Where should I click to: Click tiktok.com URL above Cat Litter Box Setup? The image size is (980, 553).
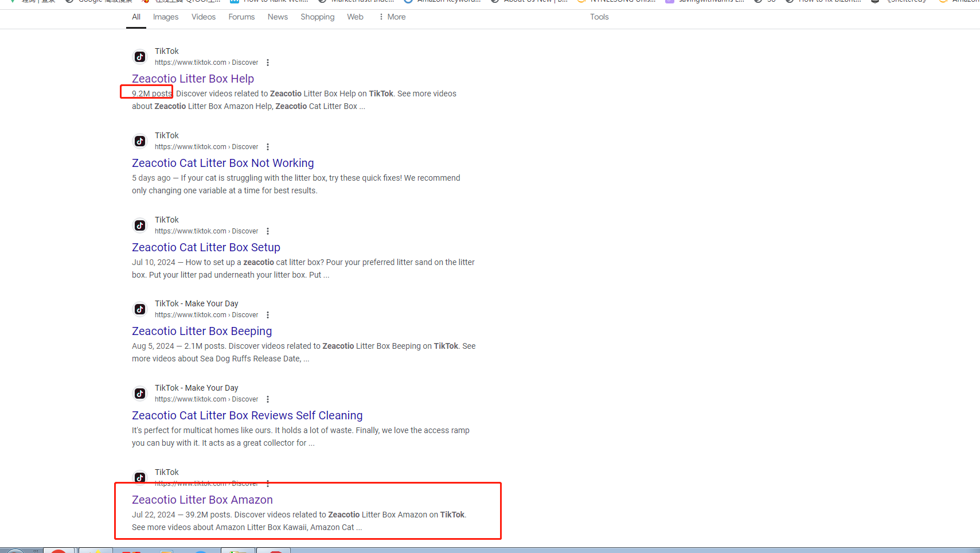click(206, 231)
